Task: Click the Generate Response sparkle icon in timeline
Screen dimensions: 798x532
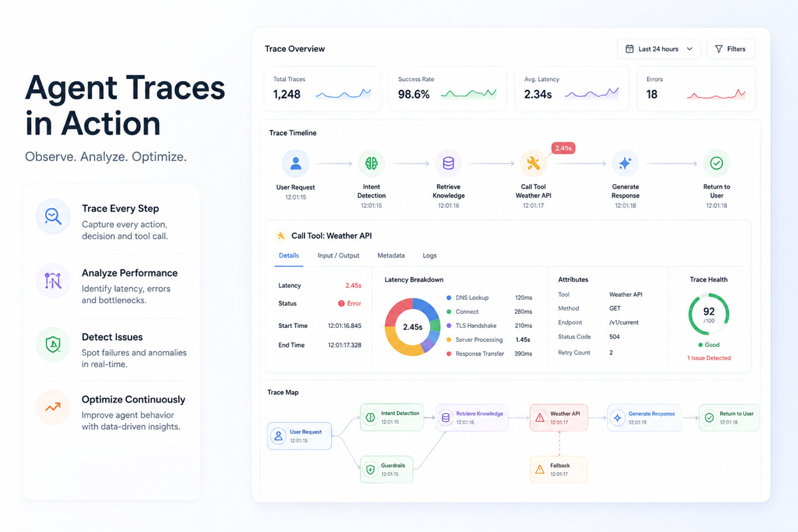Action: click(625, 163)
